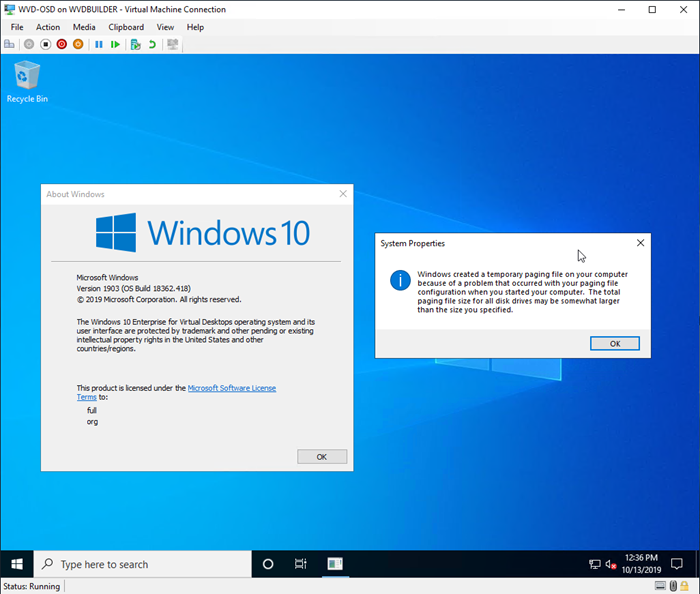
Task: Click the 'org' licensee text
Action: tap(92, 422)
